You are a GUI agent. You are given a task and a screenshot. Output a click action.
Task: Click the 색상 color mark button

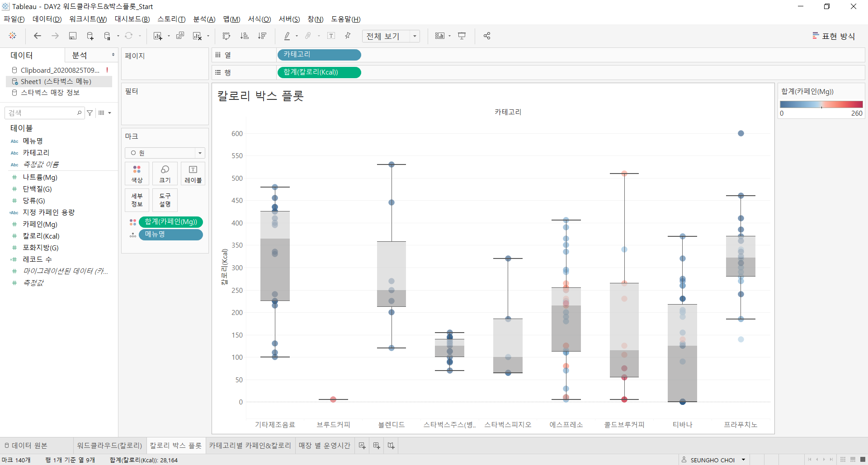(x=137, y=174)
